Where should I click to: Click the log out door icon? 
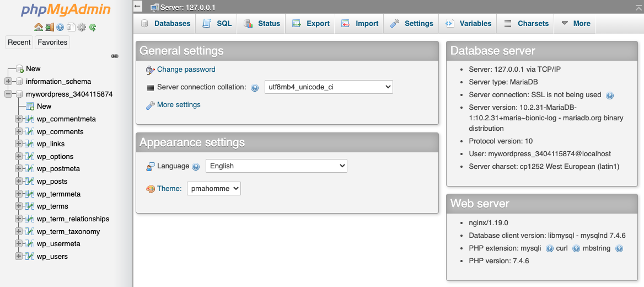pos(49,27)
